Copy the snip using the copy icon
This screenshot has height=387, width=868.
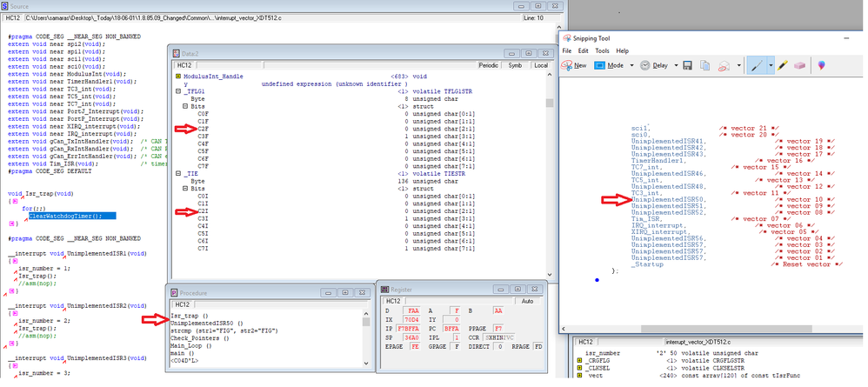tap(704, 65)
